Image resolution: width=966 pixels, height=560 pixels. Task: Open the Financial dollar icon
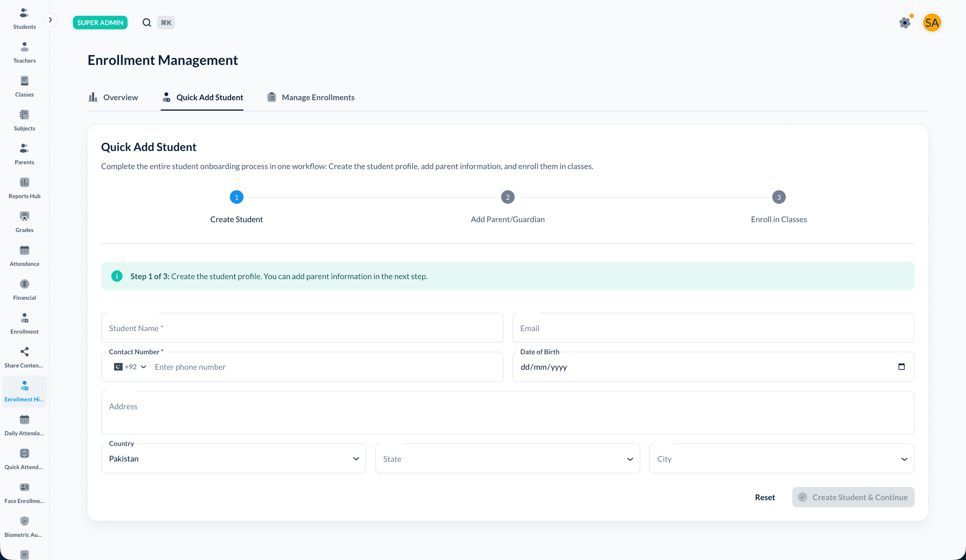tap(24, 284)
